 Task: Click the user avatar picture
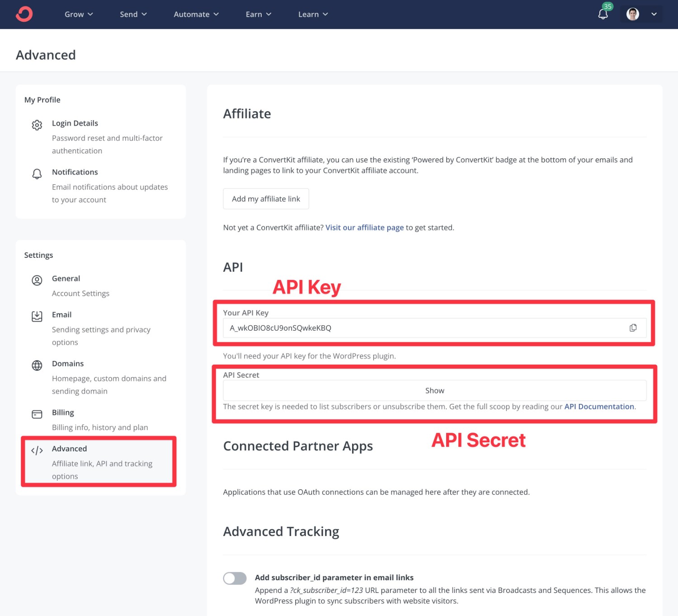633,14
